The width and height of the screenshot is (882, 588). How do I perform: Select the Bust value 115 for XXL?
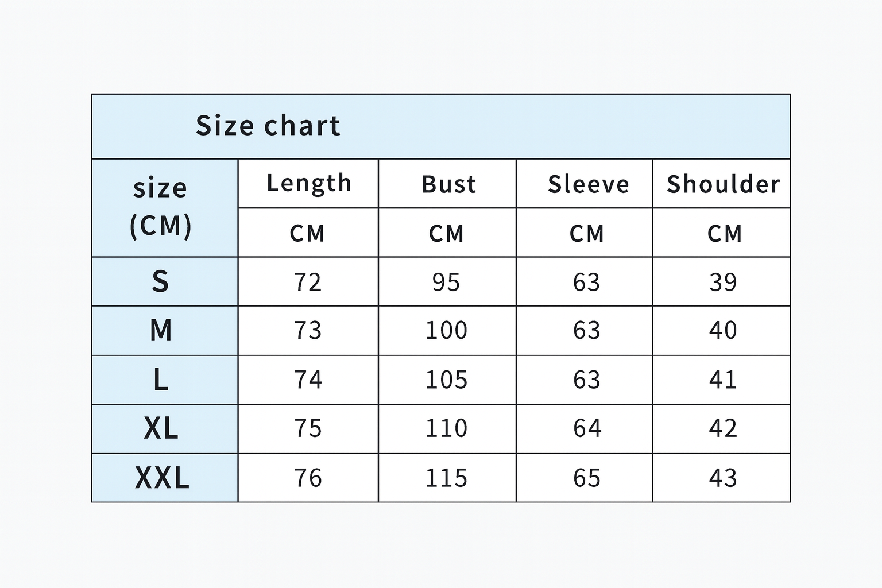[446, 478]
